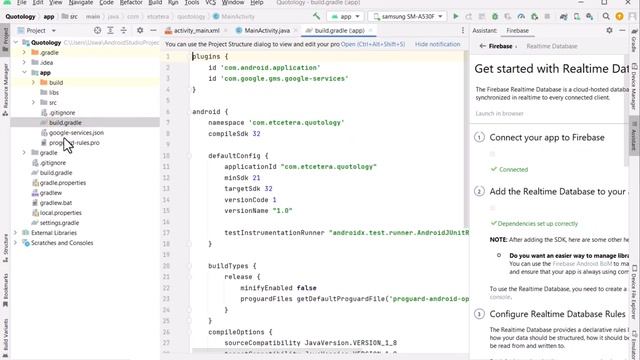Viewport: 640px width, 360px height.
Task: Open the Device Manager phone icon in the top toolbar
Action: (577, 16)
